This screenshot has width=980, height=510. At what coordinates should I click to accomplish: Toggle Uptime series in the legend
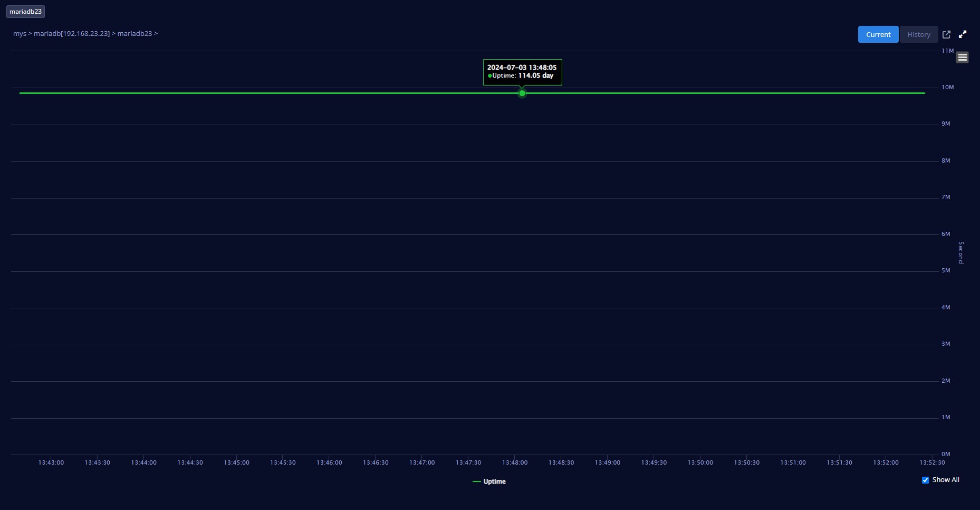[x=489, y=481]
